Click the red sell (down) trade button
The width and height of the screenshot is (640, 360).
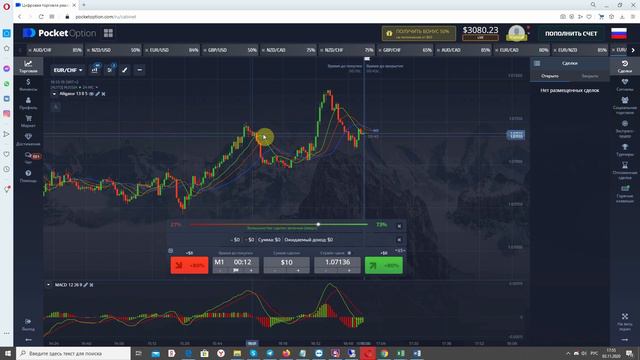point(189,265)
